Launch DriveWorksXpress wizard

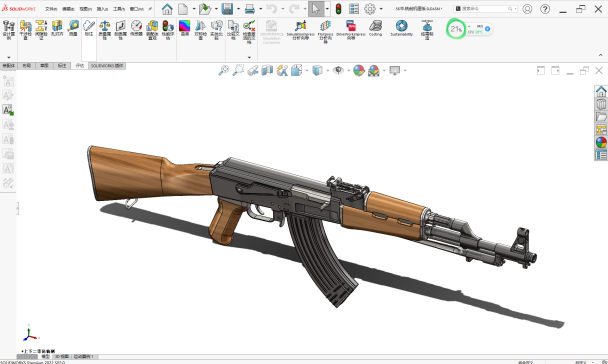pos(351,29)
